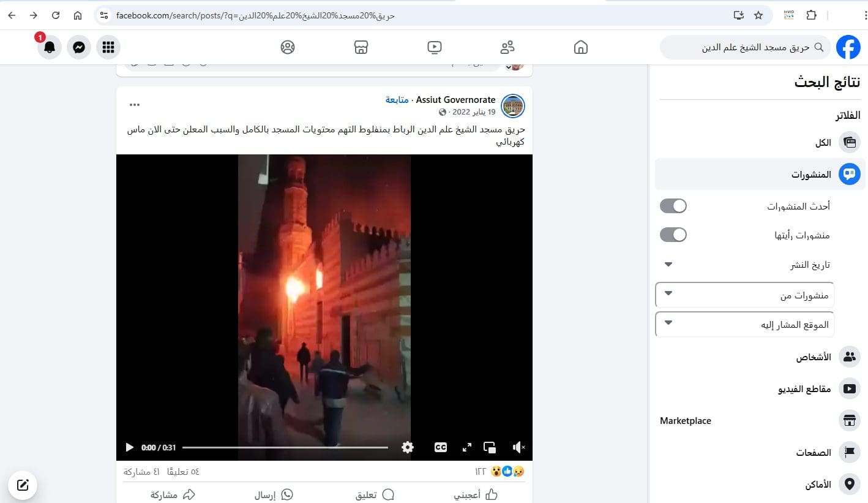Unmute the video volume
Screen dimensions: 868x503
[518, 447]
